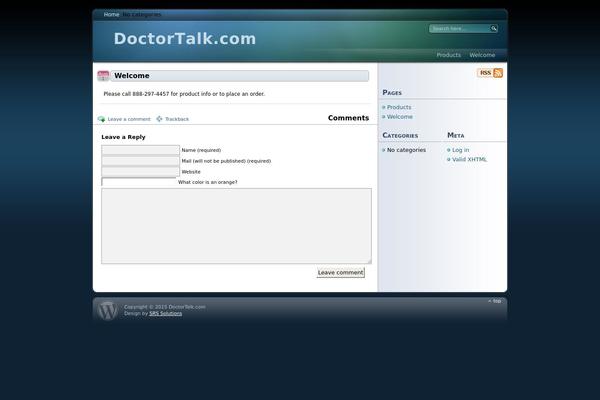Image resolution: width=600 pixels, height=400 pixels.
Task: Open the RSS feed icon
Action: click(490, 73)
